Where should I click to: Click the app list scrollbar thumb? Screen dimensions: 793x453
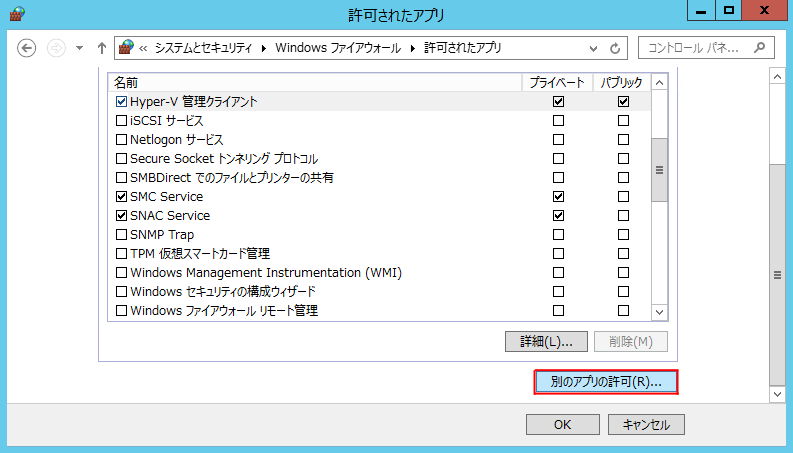tap(659, 170)
